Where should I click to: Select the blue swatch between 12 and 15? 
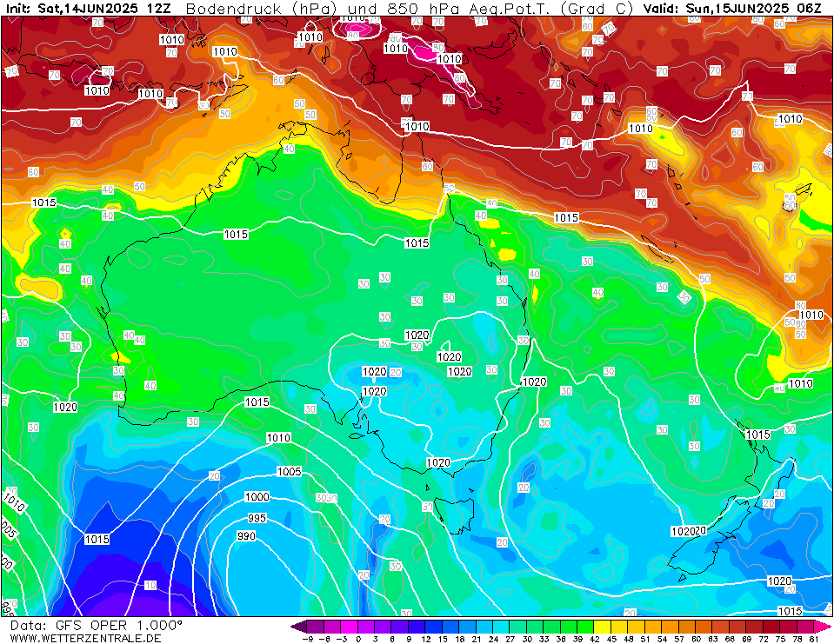(x=434, y=626)
